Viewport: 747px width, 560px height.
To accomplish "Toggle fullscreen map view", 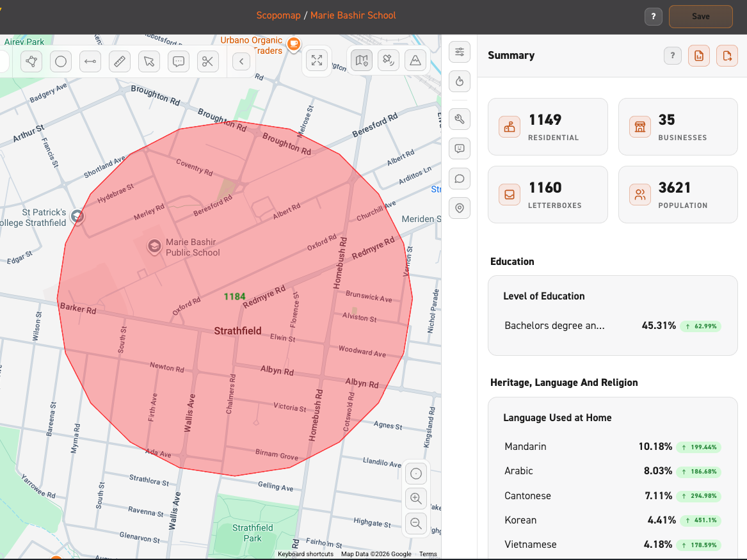I will pos(317,60).
